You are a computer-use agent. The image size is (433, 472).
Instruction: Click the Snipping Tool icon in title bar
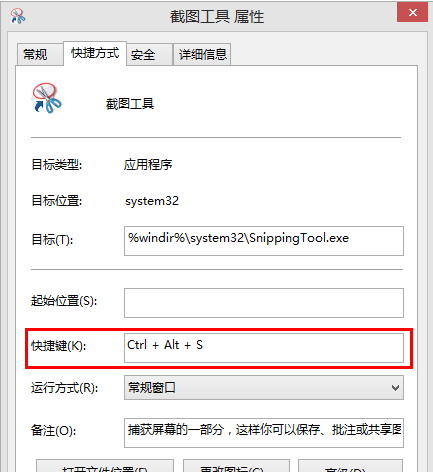(18, 16)
